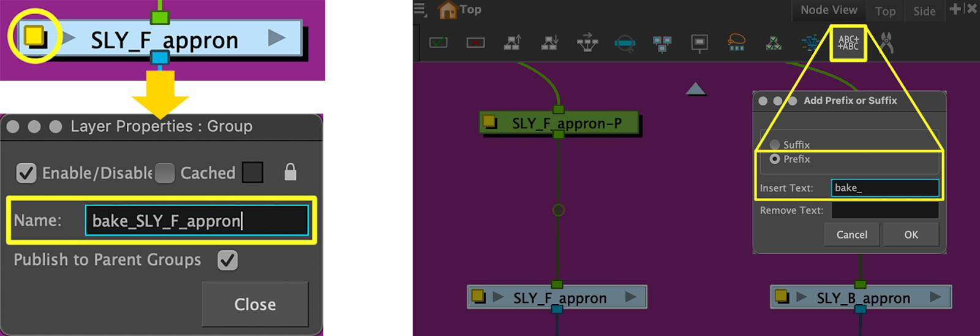Click Close in Layer Properties
The height and width of the screenshot is (336, 980).
255,304
